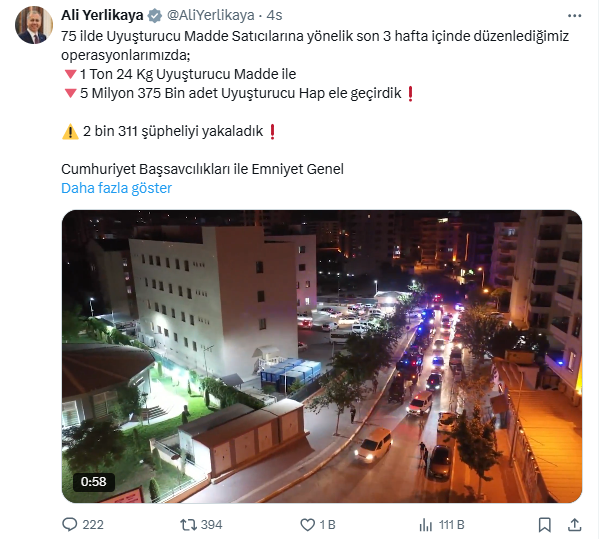602x539 pixels.
Task: Expand the post with "Daha fazla göster"
Action: (116, 188)
